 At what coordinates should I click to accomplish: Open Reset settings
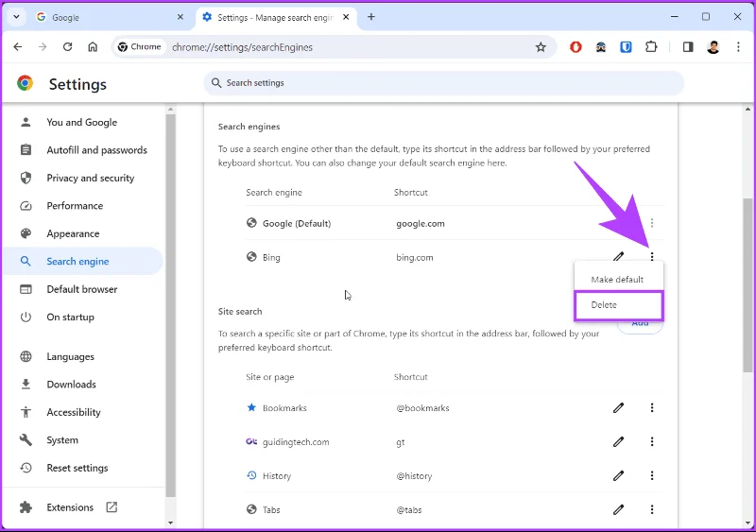[x=82, y=468]
